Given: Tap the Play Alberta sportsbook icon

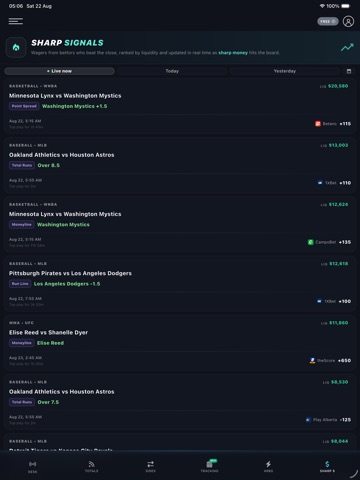Looking at the screenshot, I should coord(308,420).
